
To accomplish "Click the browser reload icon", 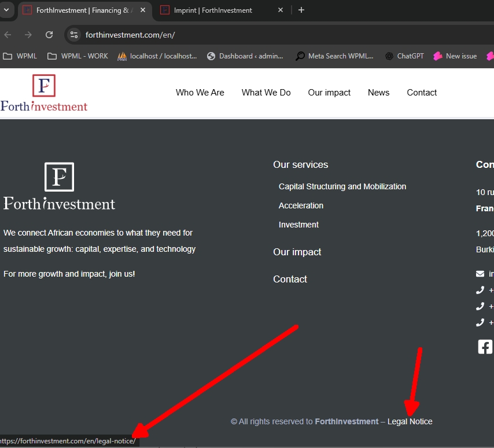I will click(x=49, y=35).
